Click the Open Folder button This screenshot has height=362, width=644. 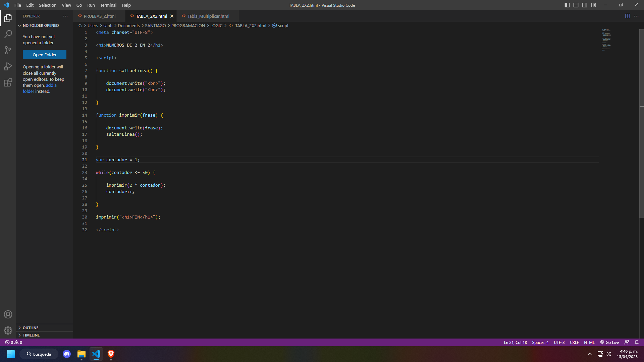pos(45,55)
